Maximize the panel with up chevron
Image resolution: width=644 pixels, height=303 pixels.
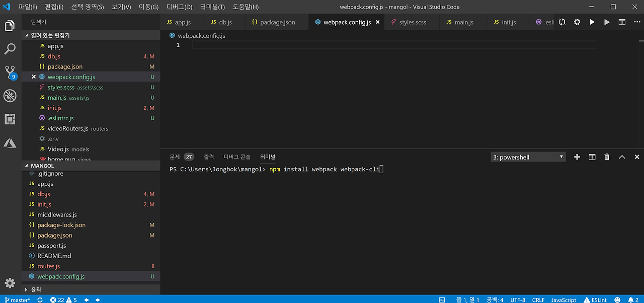click(x=622, y=157)
